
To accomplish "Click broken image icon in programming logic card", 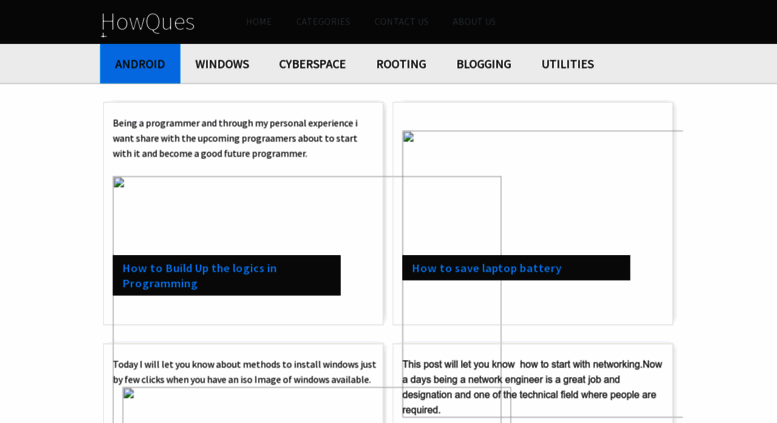I will pyautogui.click(x=119, y=182).
